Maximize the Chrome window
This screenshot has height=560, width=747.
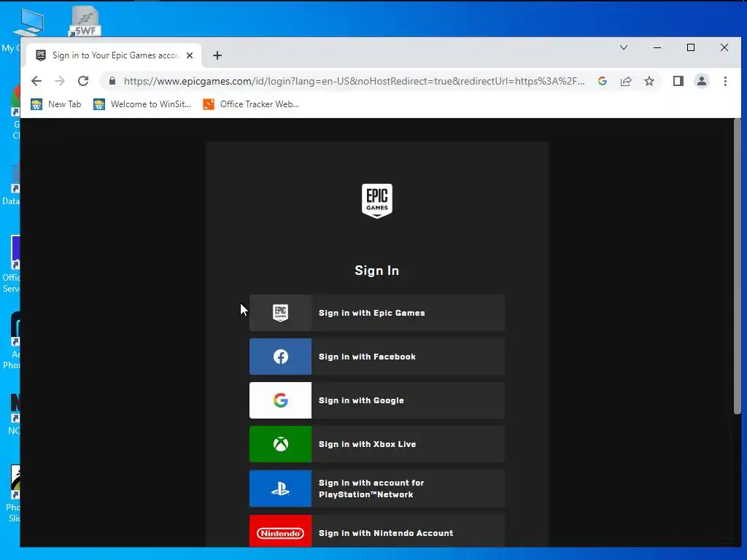tap(690, 47)
